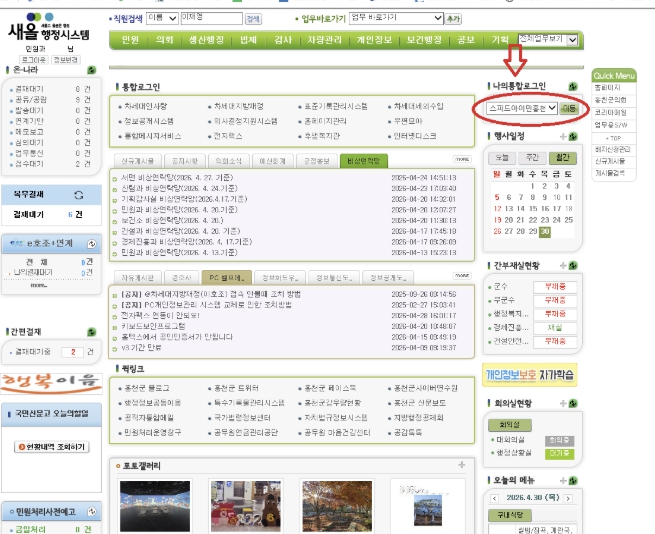Screen dimensions: 655x534
Task: Show the 월간 schedule view
Action: pyautogui.click(x=563, y=158)
